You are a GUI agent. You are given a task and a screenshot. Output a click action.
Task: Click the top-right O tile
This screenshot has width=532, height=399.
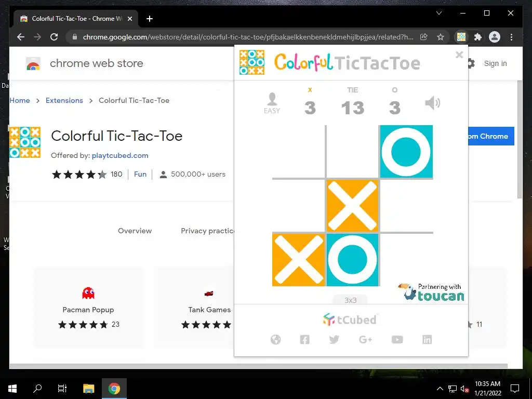406,152
